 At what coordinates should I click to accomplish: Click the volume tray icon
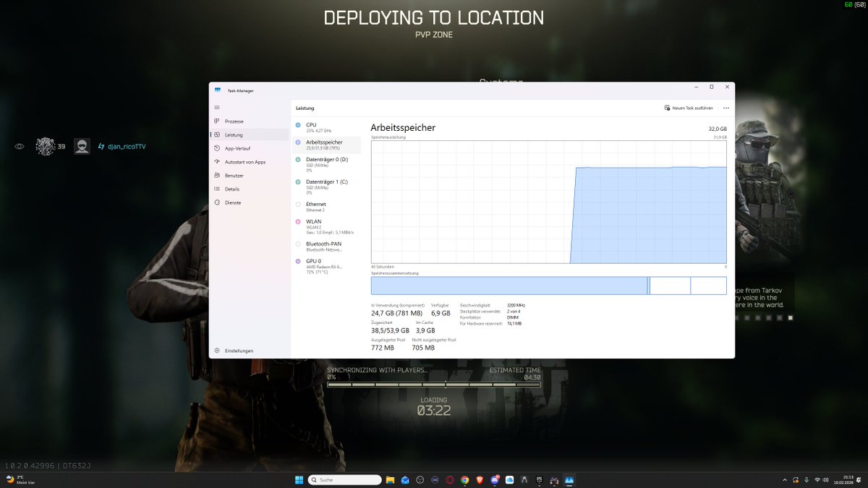pos(825,480)
